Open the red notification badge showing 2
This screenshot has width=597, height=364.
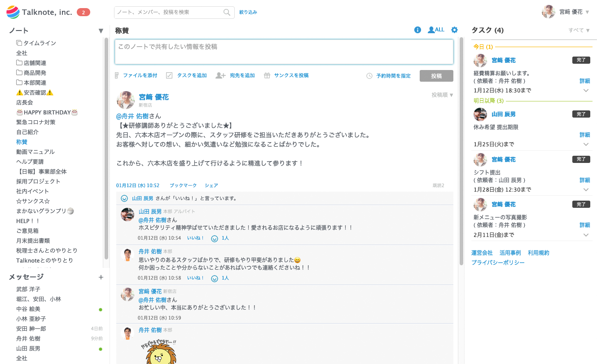[x=83, y=12]
